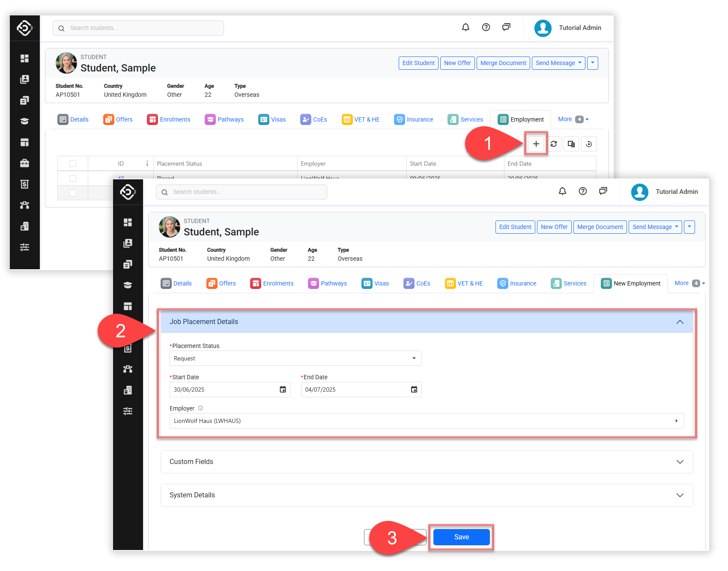Screen dimensions: 728x571
Task: Open the notifications bell in the front window
Action: click(x=562, y=191)
